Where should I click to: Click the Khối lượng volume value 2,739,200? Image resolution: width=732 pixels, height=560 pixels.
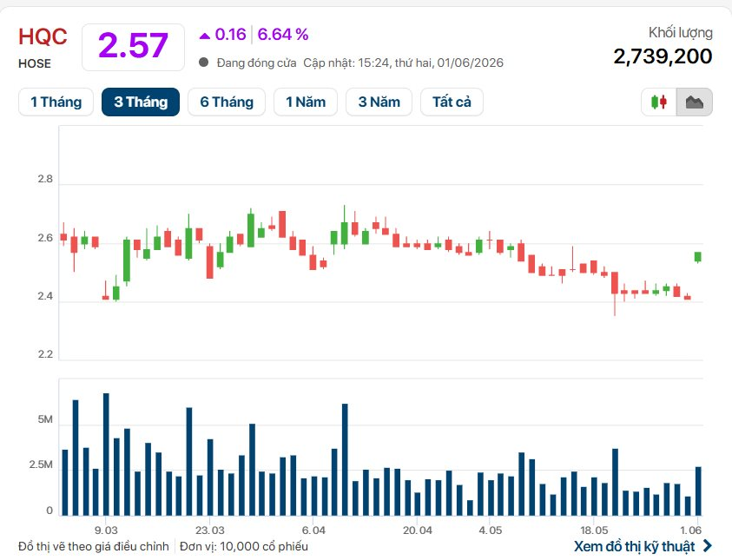tap(663, 56)
